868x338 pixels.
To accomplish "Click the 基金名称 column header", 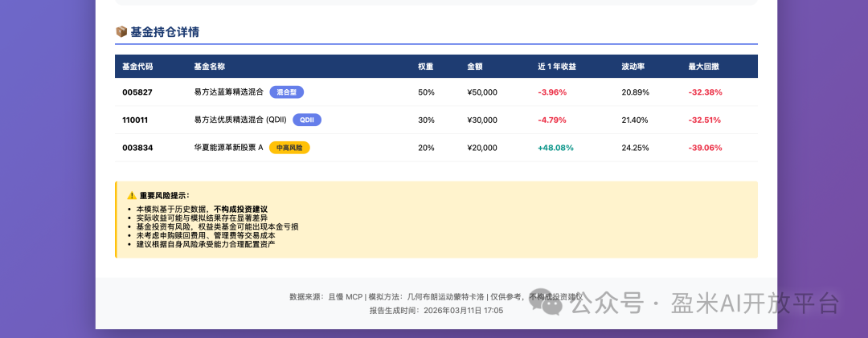I will click(209, 67).
